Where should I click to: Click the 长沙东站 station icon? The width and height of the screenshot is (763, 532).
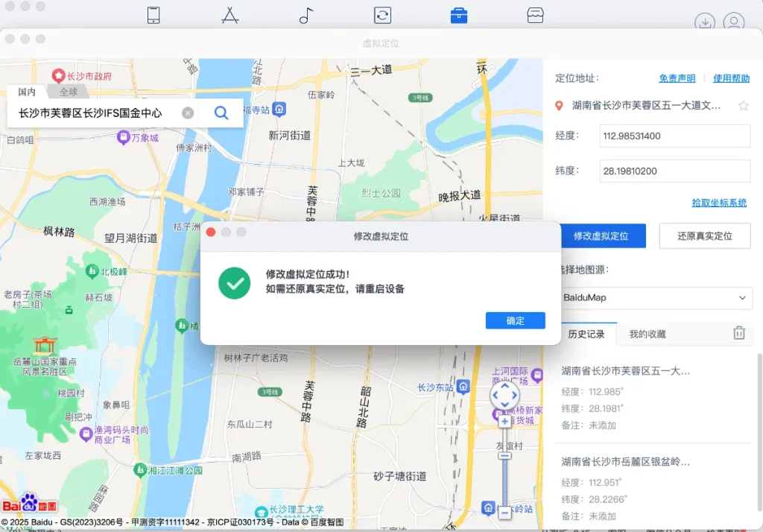tap(463, 387)
